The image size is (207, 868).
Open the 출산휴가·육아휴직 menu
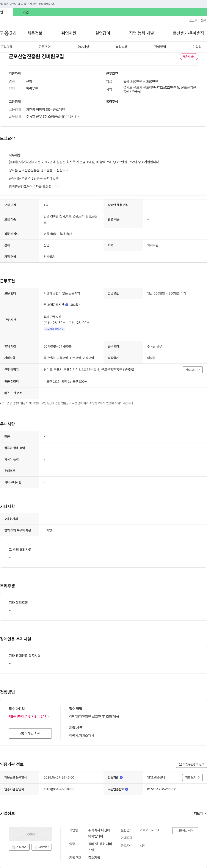[x=188, y=33]
